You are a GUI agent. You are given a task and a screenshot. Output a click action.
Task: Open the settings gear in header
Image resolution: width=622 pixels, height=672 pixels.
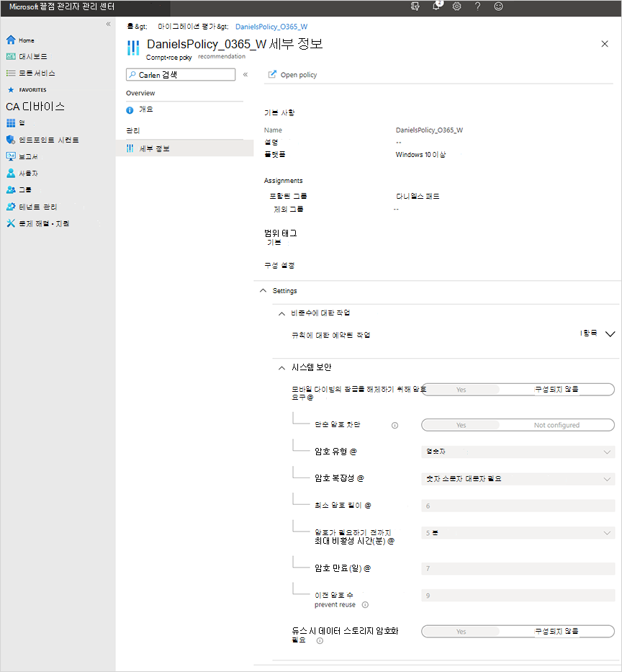coord(456,6)
